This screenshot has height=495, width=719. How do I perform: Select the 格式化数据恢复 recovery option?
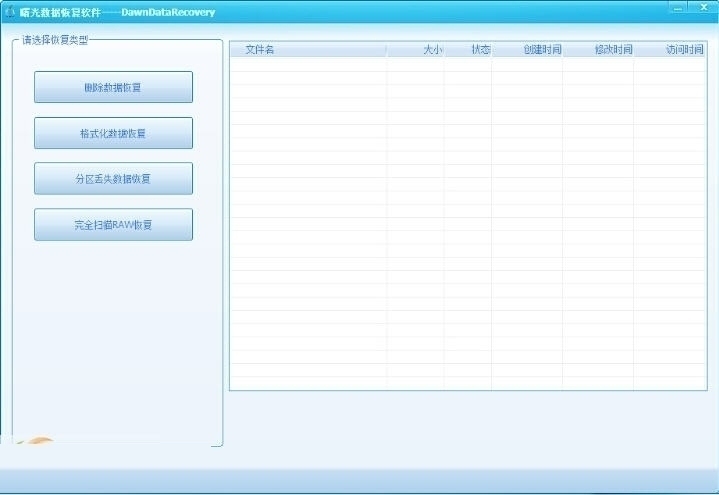pos(113,133)
